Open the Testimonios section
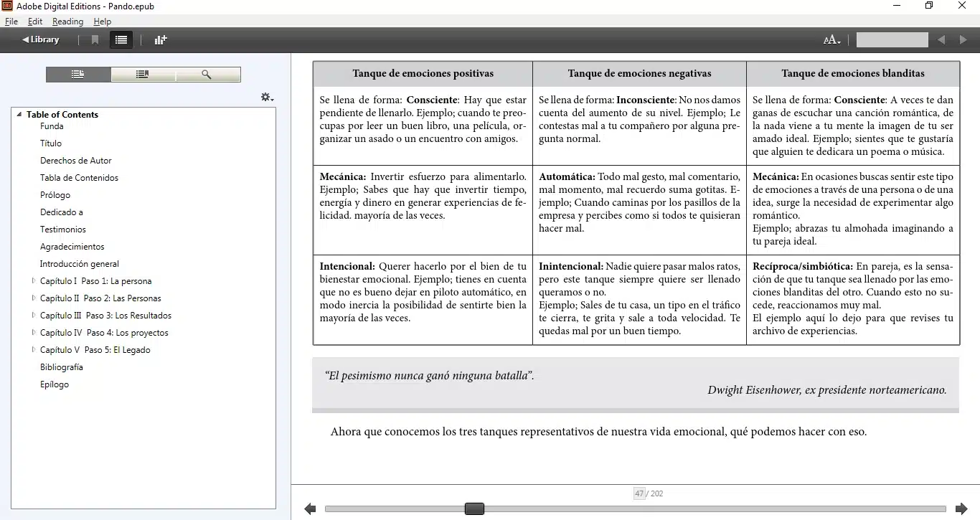 coord(63,230)
